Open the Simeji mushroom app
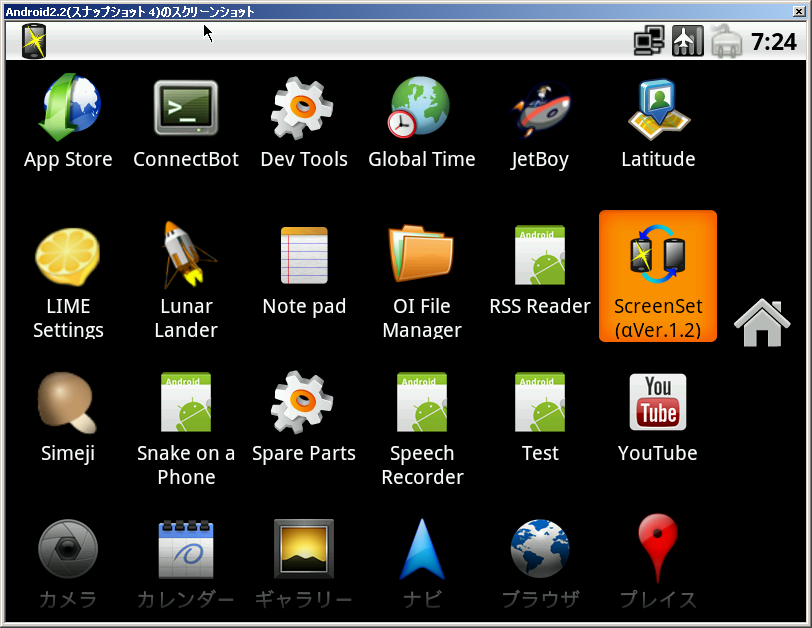This screenshot has height=628, width=812. pos(68,417)
